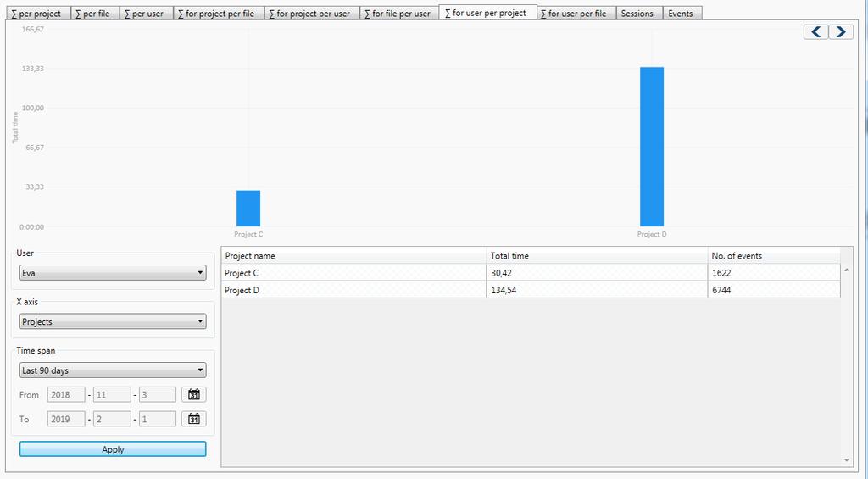Sort by the Project name column header
This screenshot has width=868, height=479.
click(x=353, y=255)
